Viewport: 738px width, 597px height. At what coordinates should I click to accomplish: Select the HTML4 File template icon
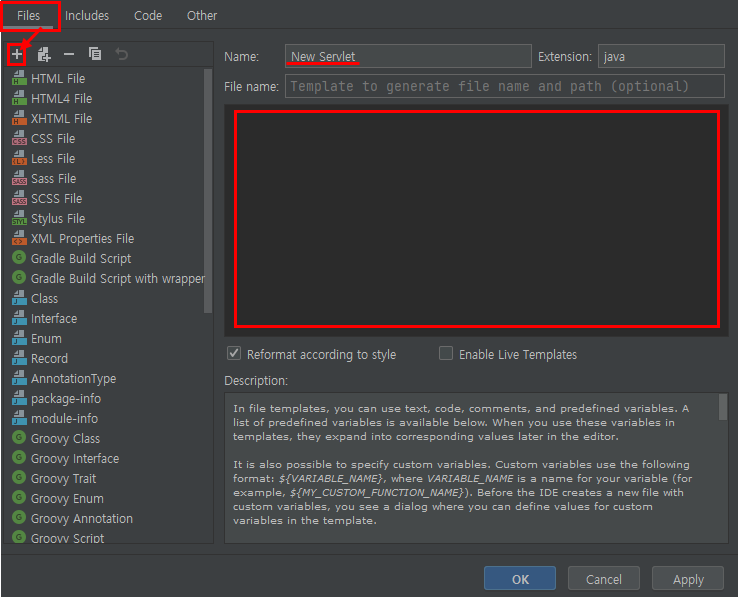click(x=19, y=98)
